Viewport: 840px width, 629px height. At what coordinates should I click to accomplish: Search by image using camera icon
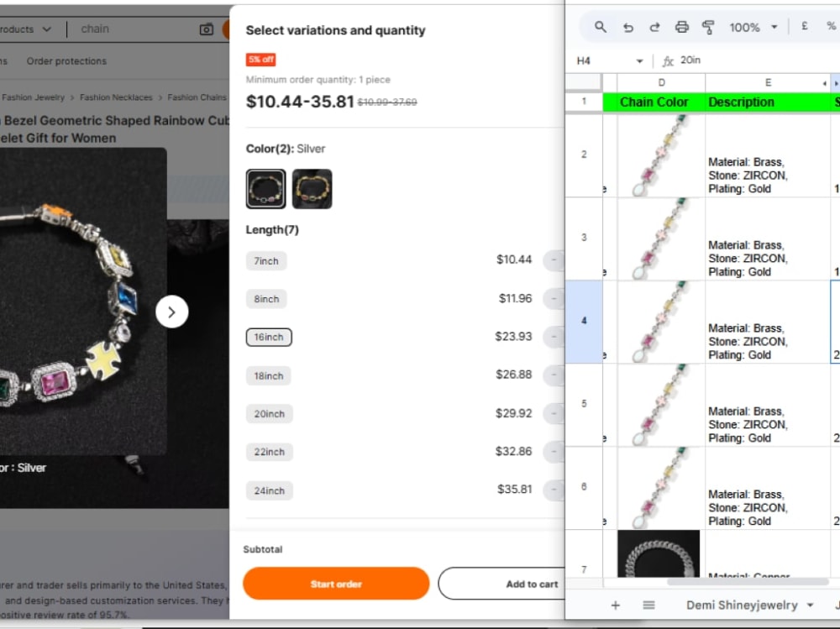click(x=207, y=29)
